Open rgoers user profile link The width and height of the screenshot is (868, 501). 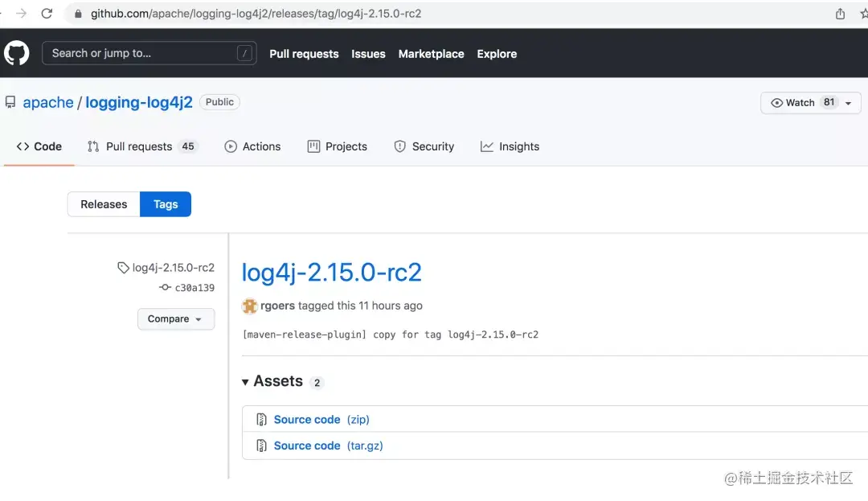[x=277, y=306]
